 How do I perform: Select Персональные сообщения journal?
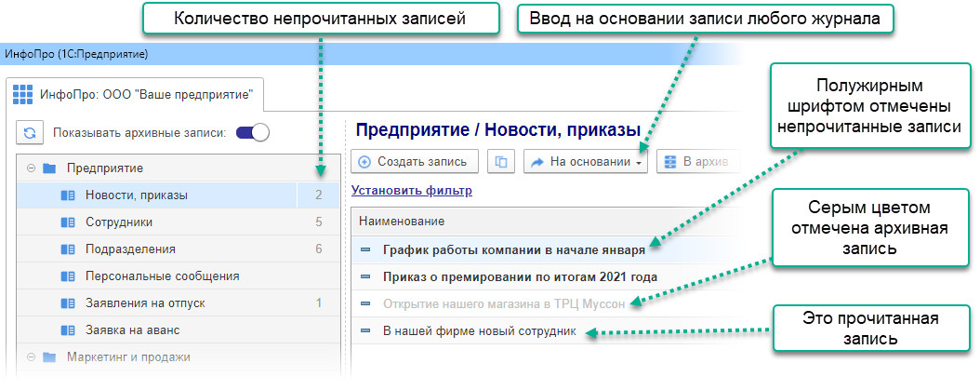coord(179,276)
